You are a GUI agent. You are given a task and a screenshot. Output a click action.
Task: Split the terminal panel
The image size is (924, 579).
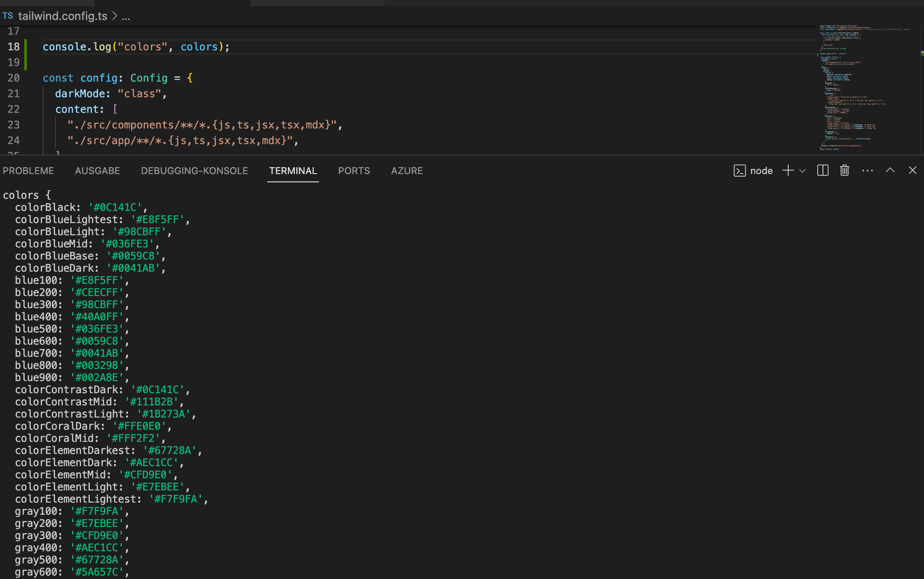822,171
